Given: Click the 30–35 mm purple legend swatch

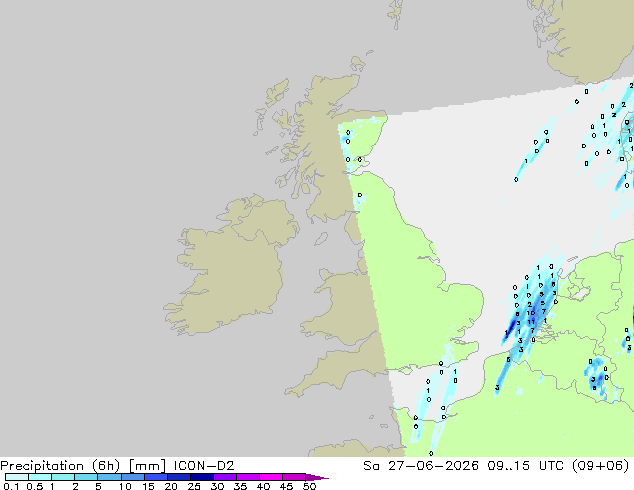Looking at the screenshot, I should point(224,477).
